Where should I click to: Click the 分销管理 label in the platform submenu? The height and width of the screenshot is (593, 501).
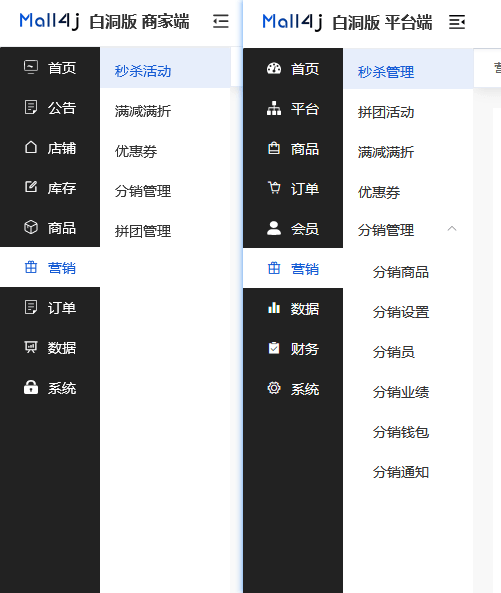386,230
